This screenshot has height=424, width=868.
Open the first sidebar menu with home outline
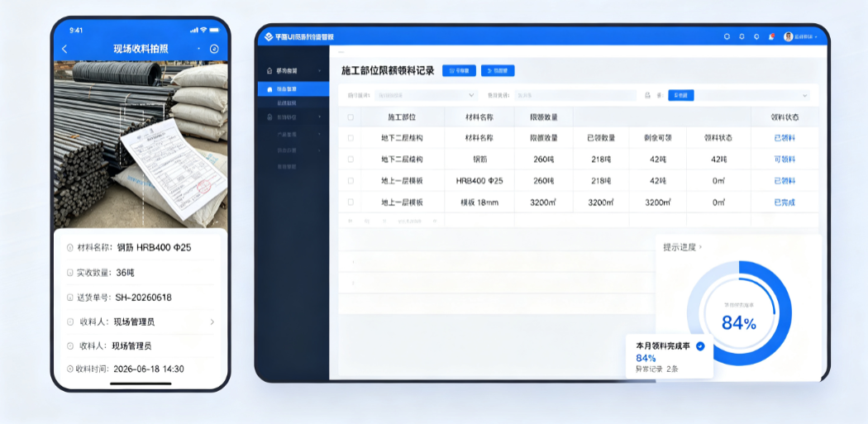(293, 71)
